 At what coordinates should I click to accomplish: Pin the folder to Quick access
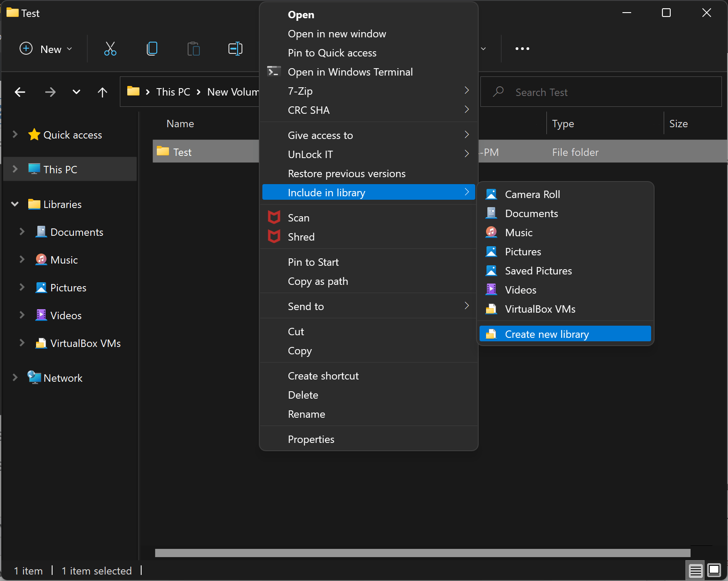pos(332,53)
